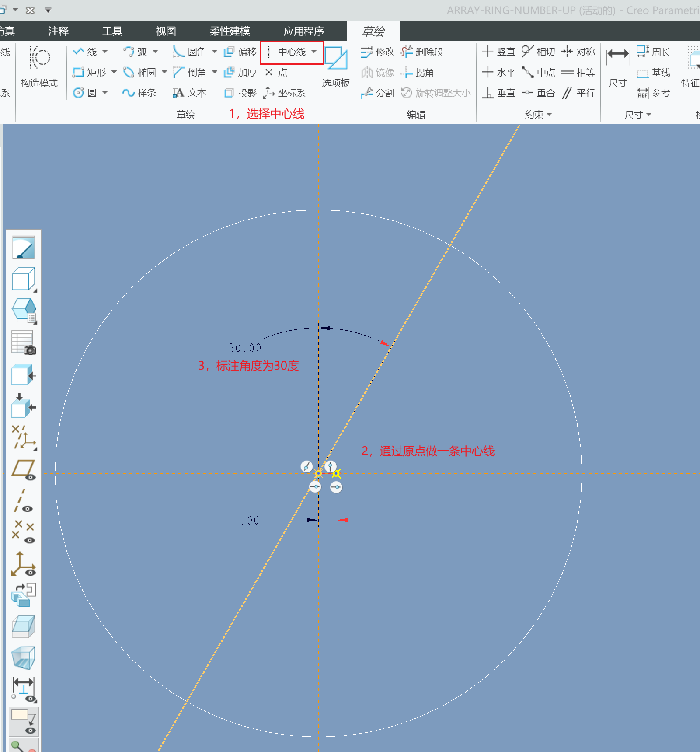Toggle dimension display eye icon in side toolbar
The image size is (700, 752).
click(x=24, y=690)
